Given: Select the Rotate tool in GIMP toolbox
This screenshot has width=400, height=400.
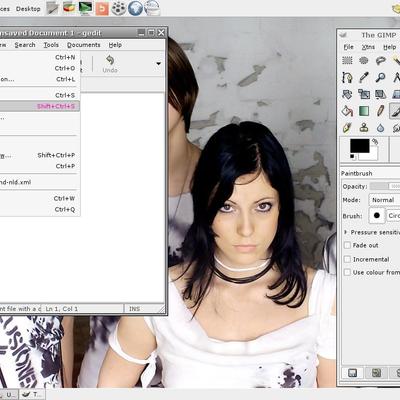Looking at the screenshot, I should 347,94.
